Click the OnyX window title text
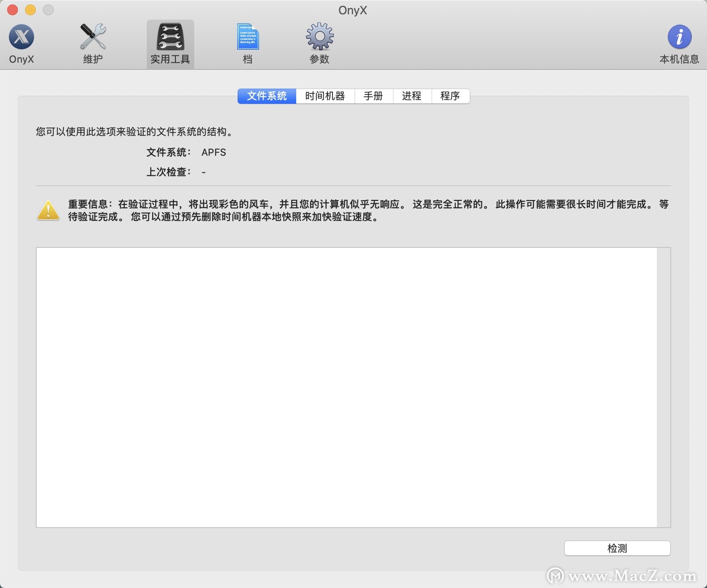This screenshot has height=588, width=707. point(353,10)
